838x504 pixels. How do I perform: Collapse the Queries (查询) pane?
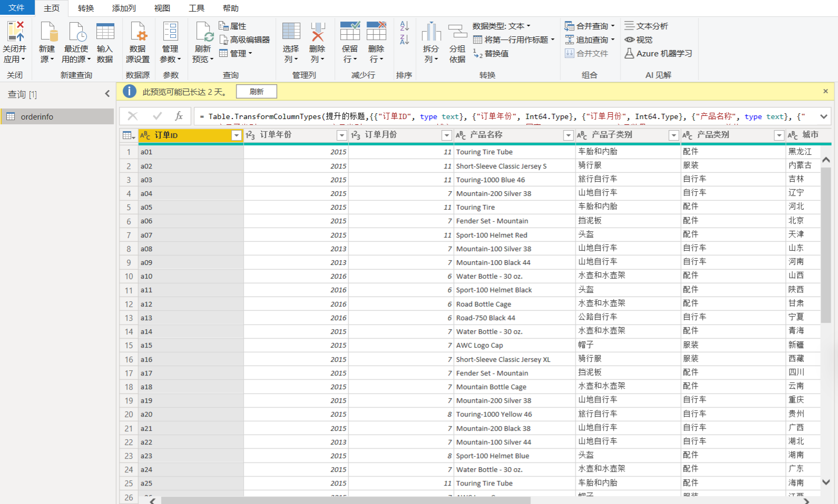(x=107, y=94)
